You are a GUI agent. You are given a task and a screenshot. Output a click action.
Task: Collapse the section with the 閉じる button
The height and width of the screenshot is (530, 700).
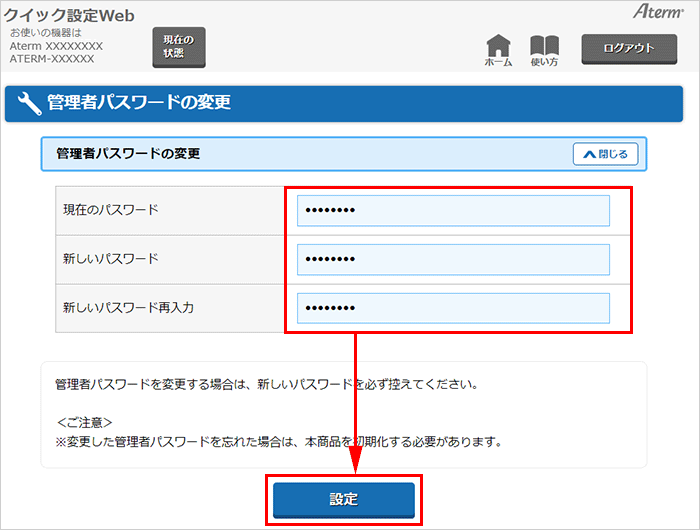click(x=605, y=154)
